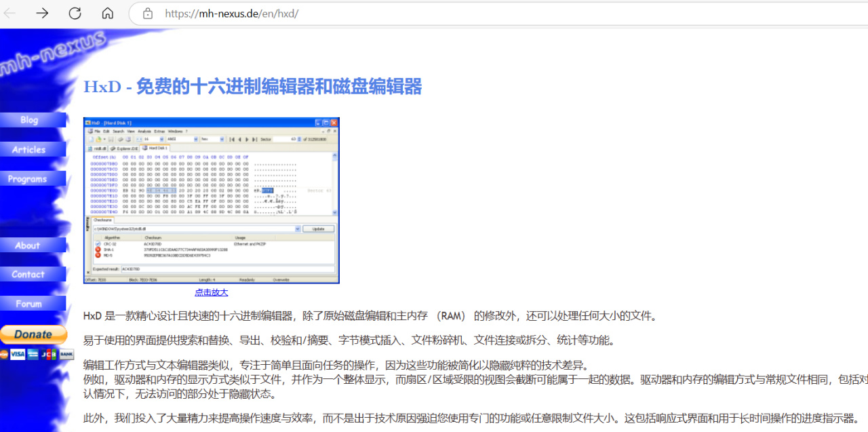Click the browser forward arrow
Viewport: 868px width, 432px height.
(x=43, y=14)
